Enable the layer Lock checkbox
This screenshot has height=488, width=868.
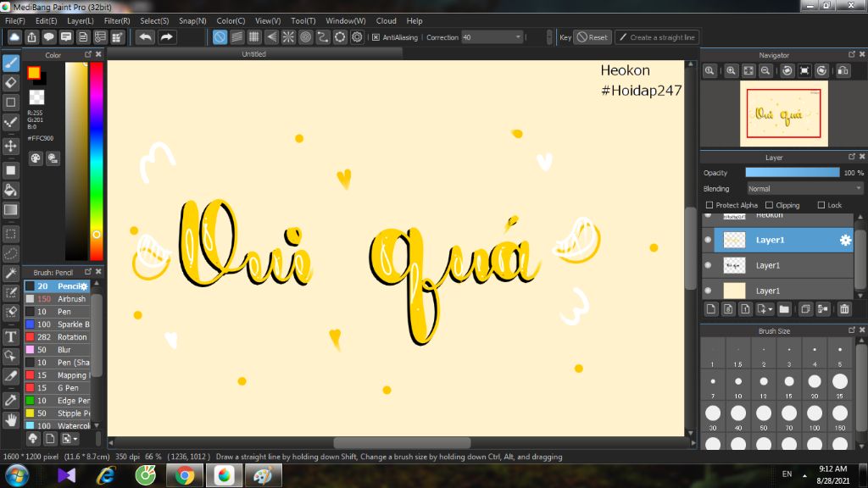coord(821,205)
